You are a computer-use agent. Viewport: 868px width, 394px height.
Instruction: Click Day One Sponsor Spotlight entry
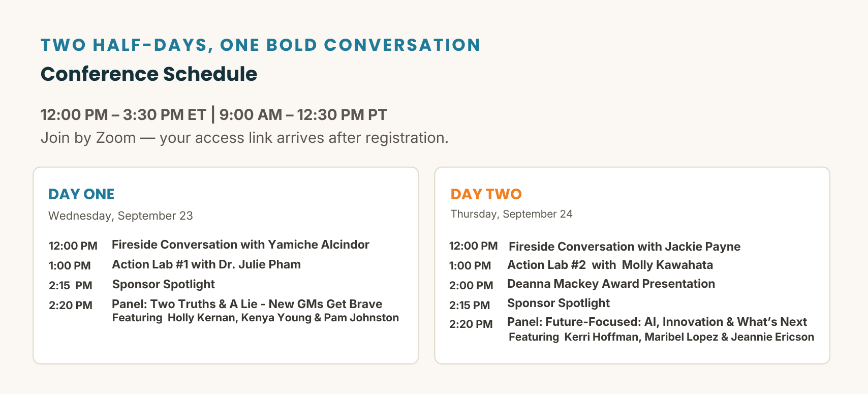pos(164,284)
